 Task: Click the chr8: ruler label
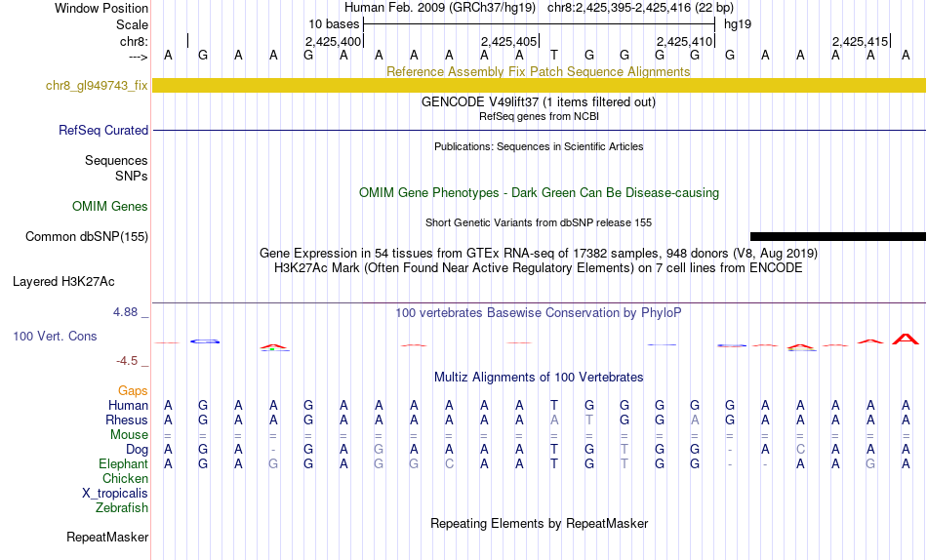(x=135, y=41)
